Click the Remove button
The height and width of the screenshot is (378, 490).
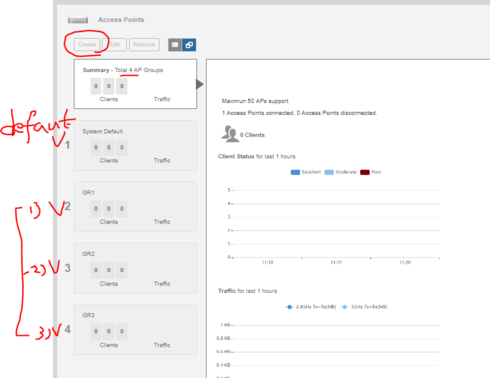pyautogui.click(x=144, y=44)
